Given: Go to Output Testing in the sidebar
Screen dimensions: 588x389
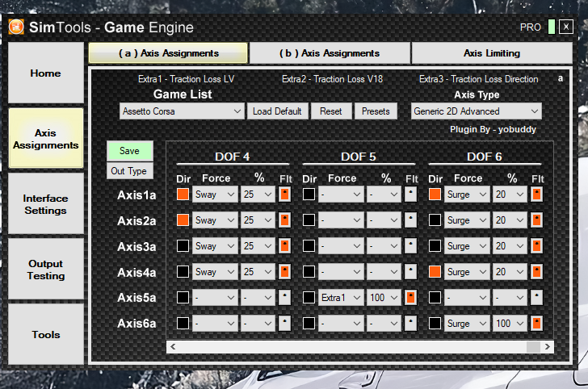Looking at the screenshot, I should click(x=46, y=270).
